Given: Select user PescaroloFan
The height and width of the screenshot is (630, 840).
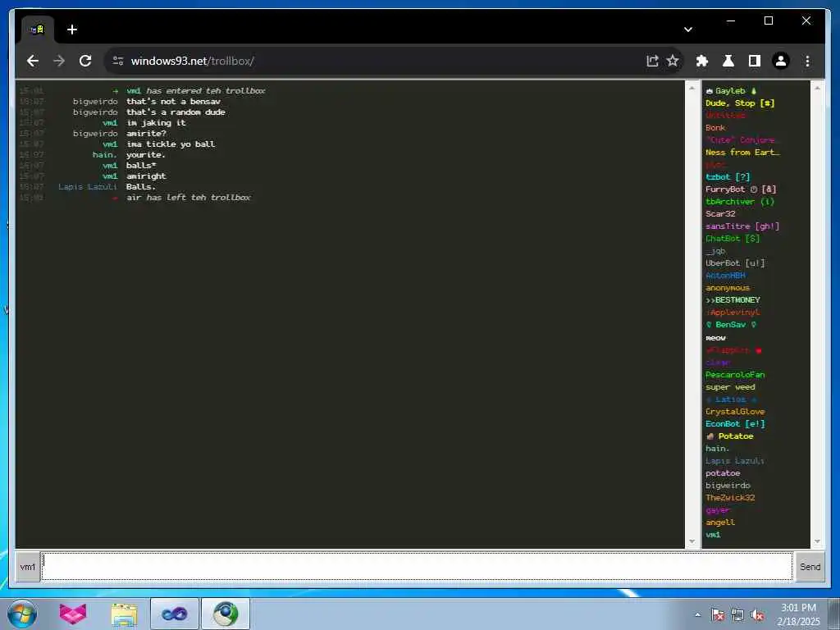Looking at the screenshot, I should click(735, 375).
